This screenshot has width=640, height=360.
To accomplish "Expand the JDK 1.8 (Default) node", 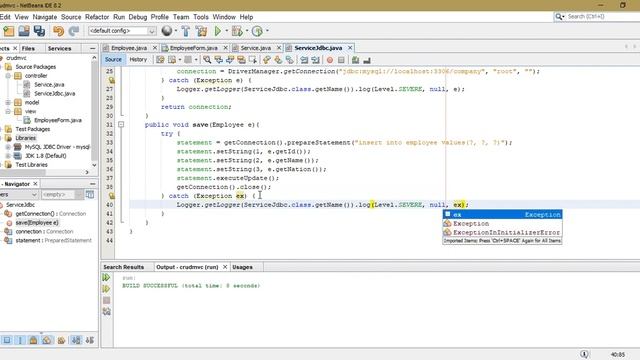I will [8, 156].
